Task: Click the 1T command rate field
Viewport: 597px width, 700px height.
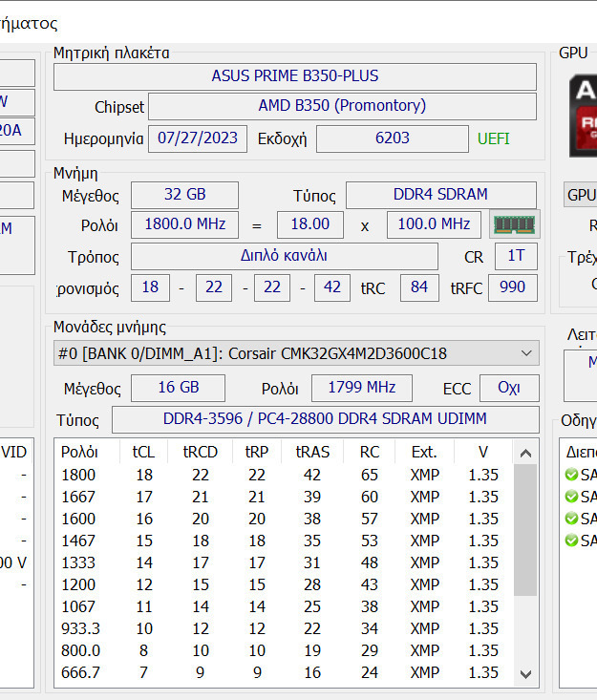Action: tap(516, 256)
